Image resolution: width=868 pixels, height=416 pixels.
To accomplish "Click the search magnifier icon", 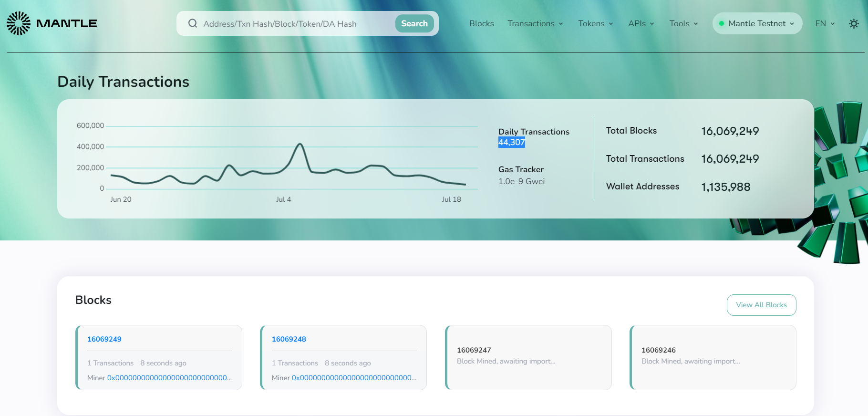I will [x=193, y=23].
